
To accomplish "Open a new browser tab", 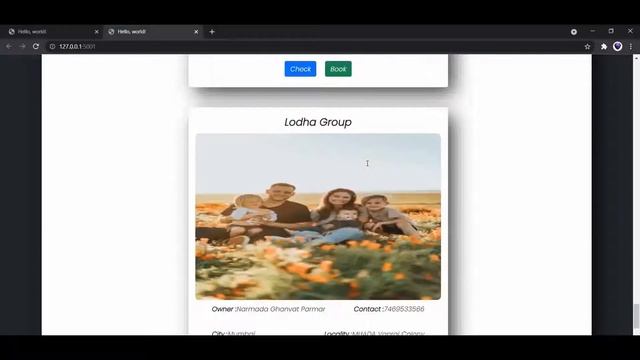I will (x=212, y=31).
